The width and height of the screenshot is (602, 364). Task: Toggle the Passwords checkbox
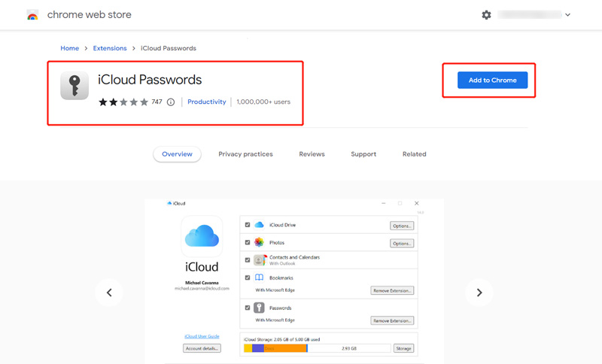[x=248, y=308]
